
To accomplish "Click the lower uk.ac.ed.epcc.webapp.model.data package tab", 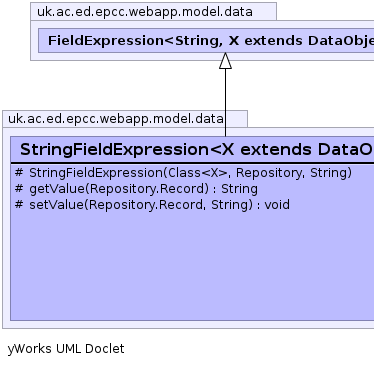I will [125, 119].
